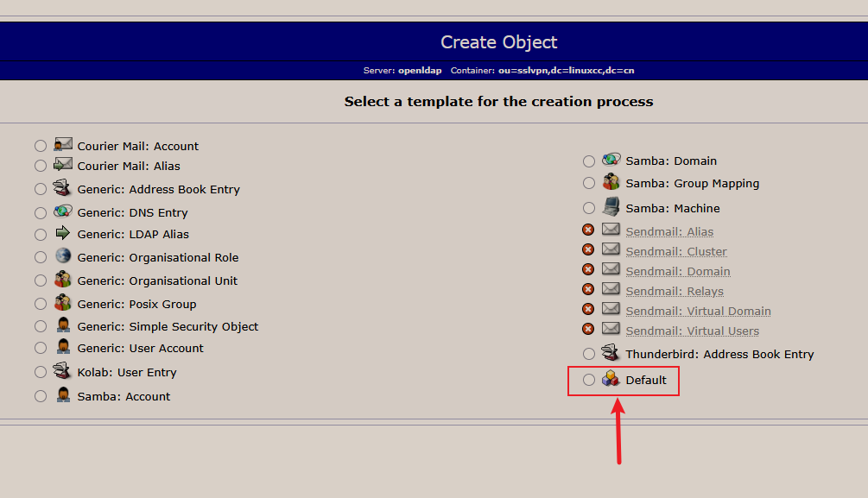This screenshot has width=868, height=498.
Task: Select Courier Mail: Account radio button
Action: (41, 146)
